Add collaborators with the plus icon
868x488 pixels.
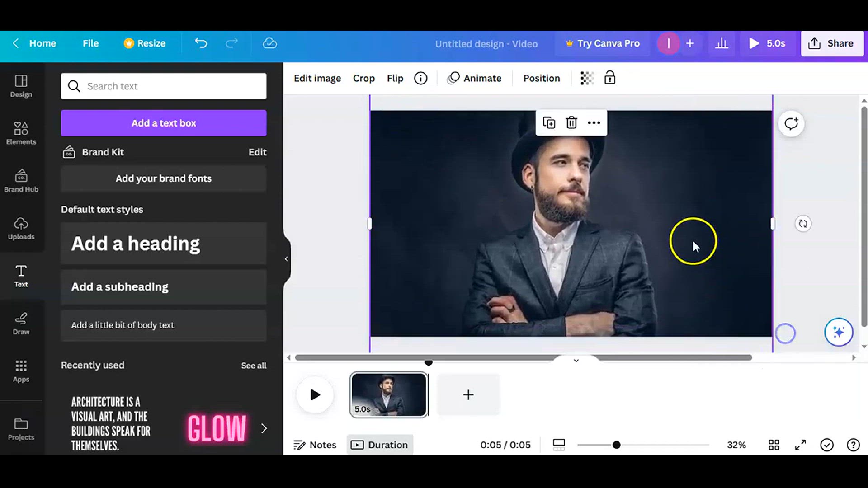point(690,43)
